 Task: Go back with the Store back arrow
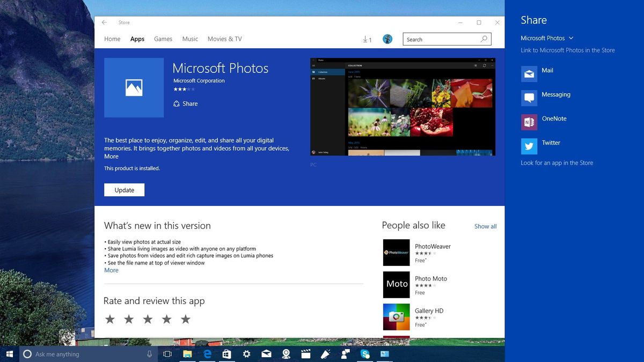tap(104, 23)
